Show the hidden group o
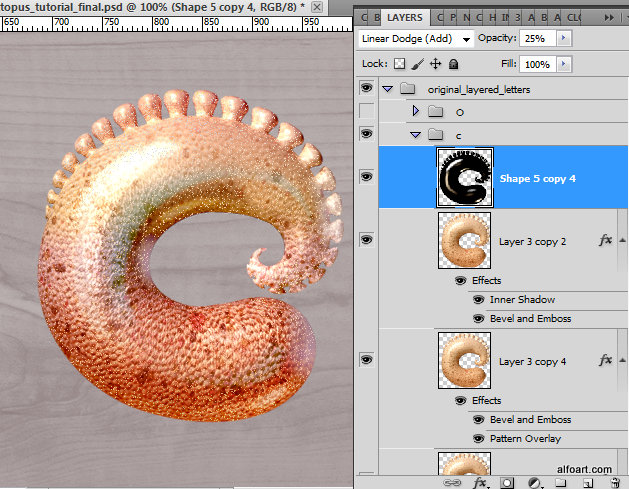629x489 pixels. pyautogui.click(x=366, y=111)
